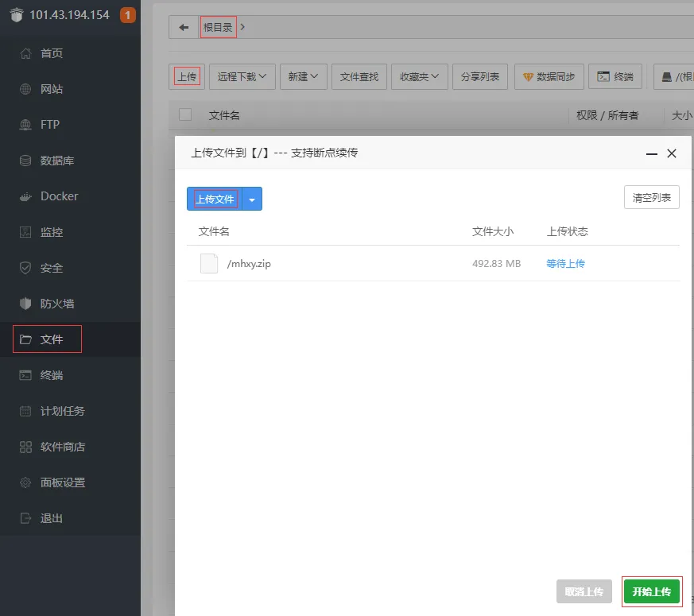Open the 首页 home icon in sidebar
694x616 pixels.
point(25,53)
